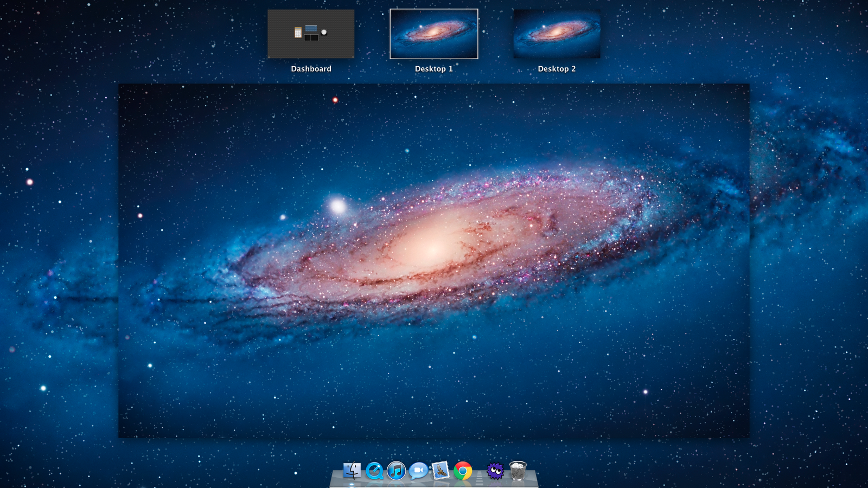Image resolution: width=868 pixels, height=488 pixels.
Task: Open the Trash in the Dock
Action: pyautogui.click(x=518, y=471)
